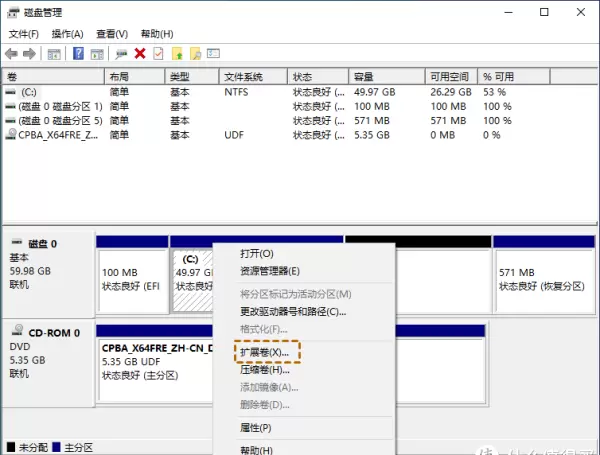Click the blue Help question mark icon
Image resolution: width=600 pixels, height=455 pixels.
(79, 53)
